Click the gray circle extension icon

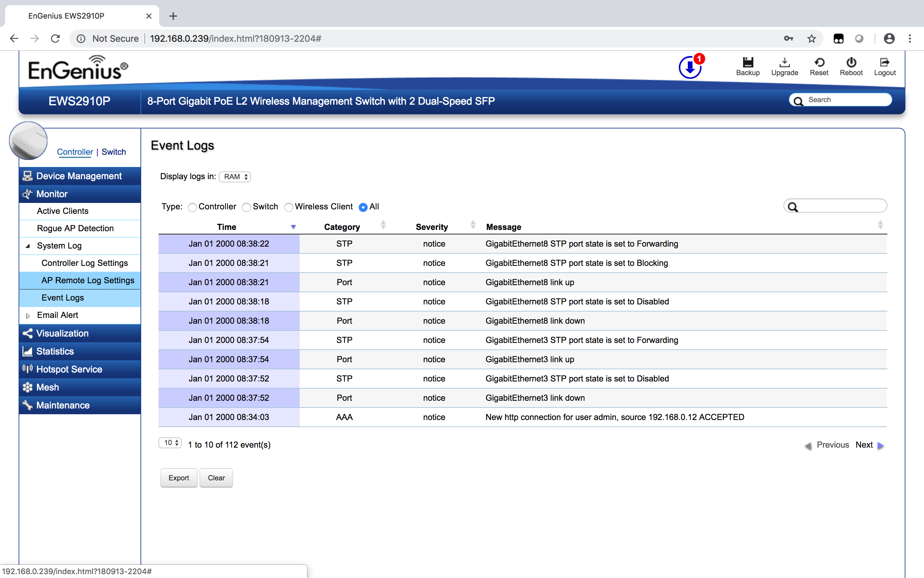(859, 39)
